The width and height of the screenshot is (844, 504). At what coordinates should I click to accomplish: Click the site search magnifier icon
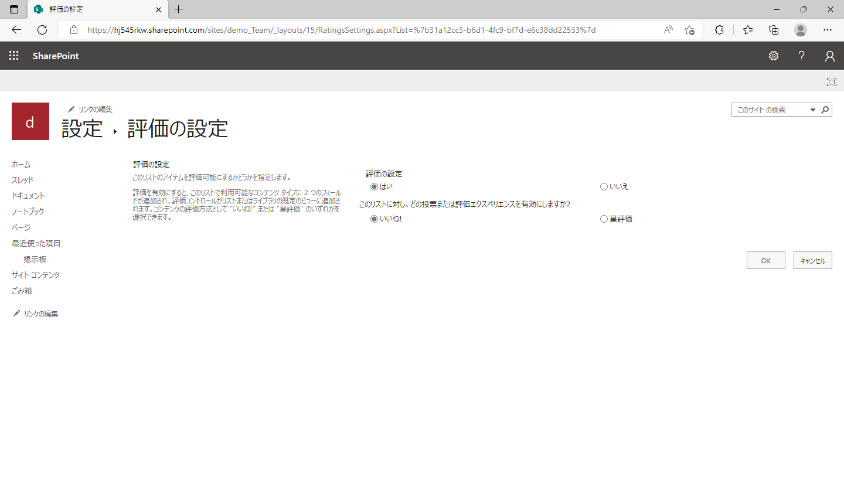[x=825, y=110]
